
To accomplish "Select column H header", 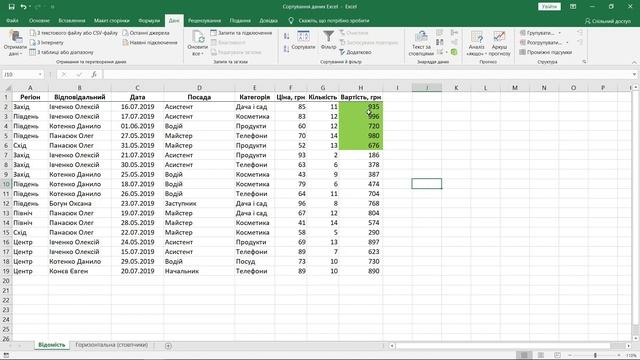I will pyautogui.click(x=361, y=87).
